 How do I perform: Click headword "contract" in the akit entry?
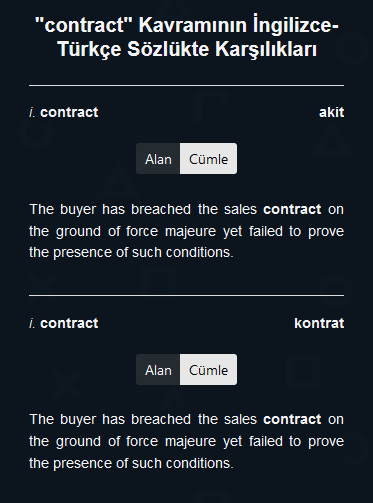[69, 112]
